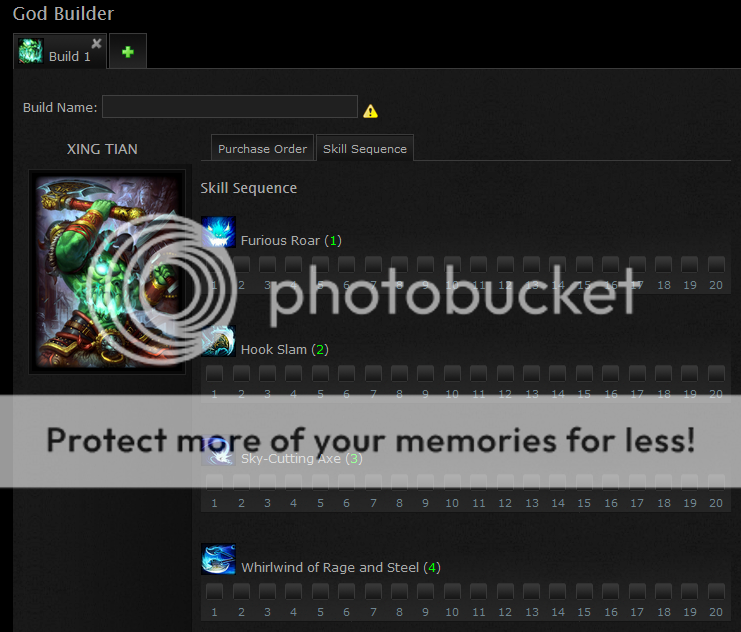Switch to the Skill Sequence tab
This screenshot has width=741, height=632.
pyautogui.click(x=364, y=148)
